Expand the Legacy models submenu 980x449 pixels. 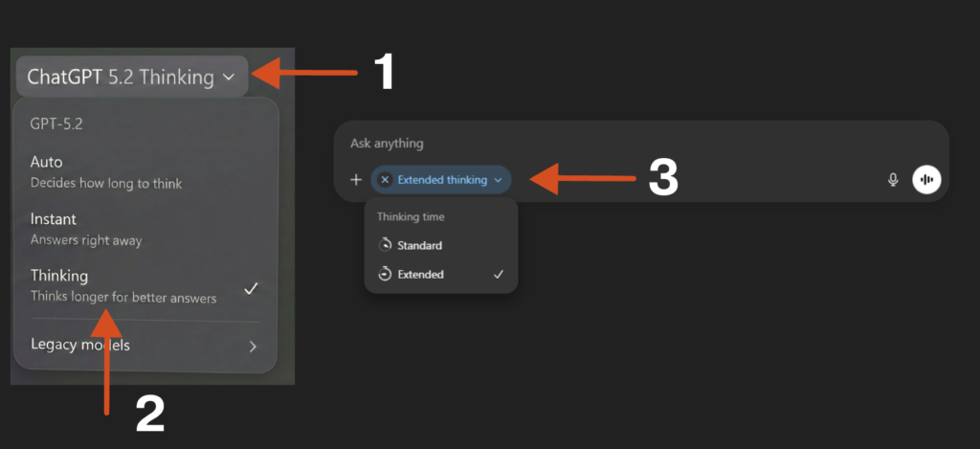[145, 346]
